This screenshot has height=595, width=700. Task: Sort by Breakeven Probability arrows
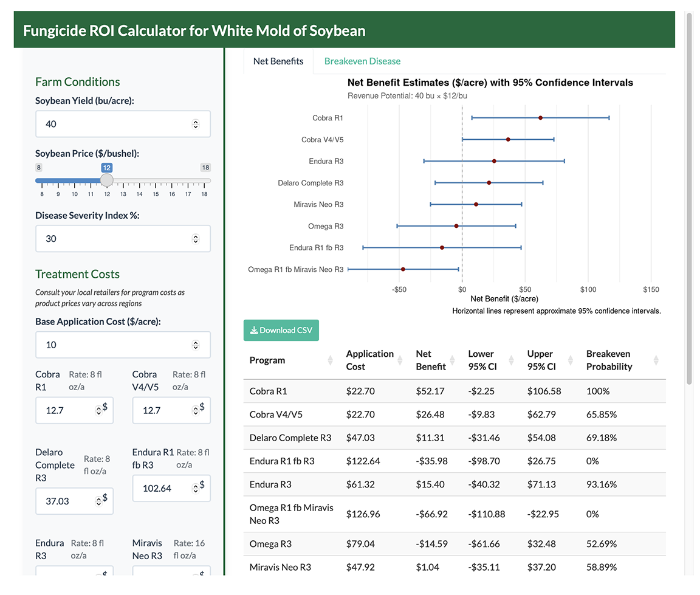click(x=656, y=360)
